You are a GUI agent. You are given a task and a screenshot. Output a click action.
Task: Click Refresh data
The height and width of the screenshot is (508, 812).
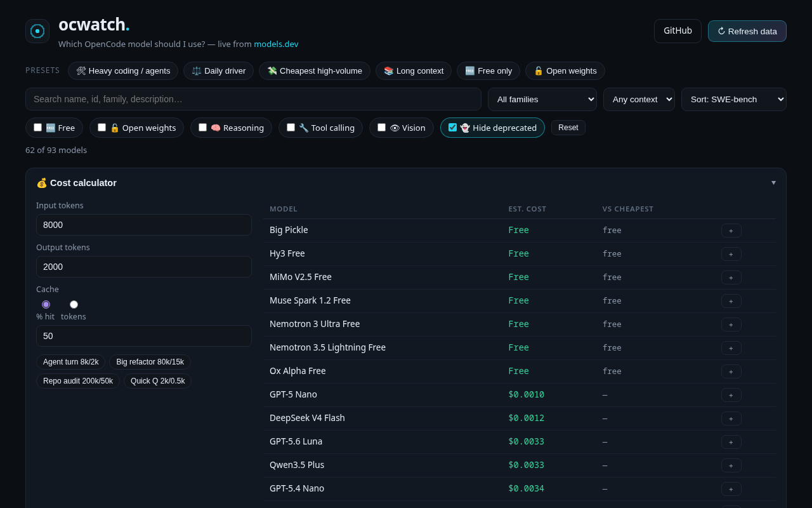747,31
